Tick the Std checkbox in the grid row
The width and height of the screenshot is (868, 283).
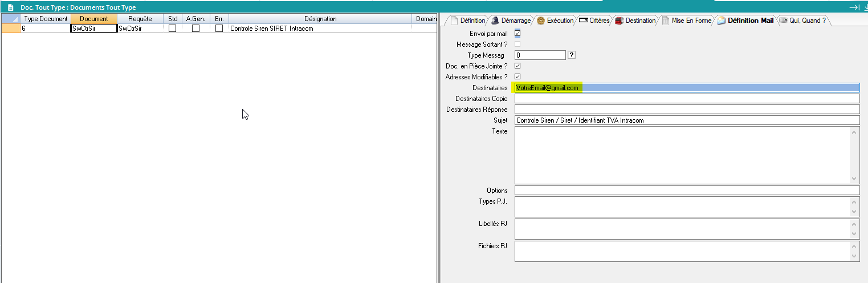tap(172, 29)
